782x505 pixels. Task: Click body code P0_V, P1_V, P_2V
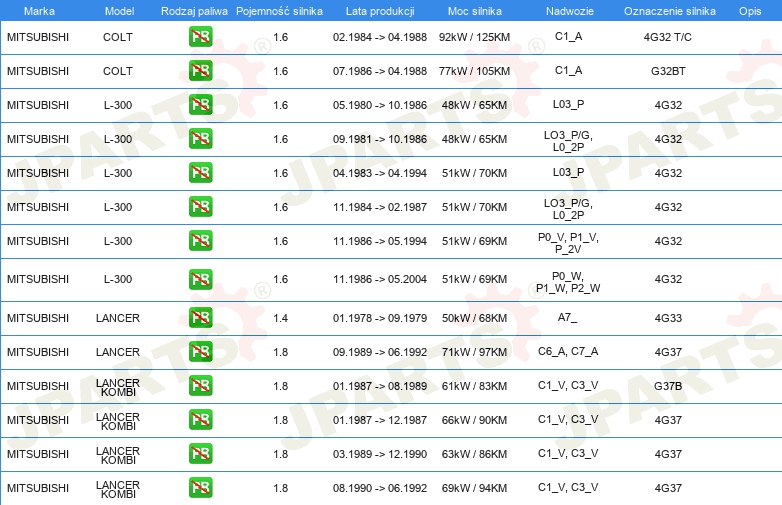tap(568, 243)
